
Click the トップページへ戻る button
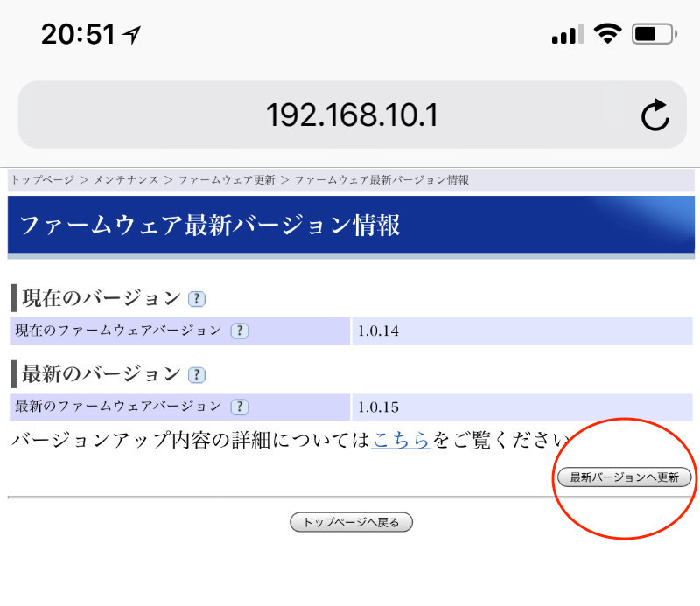point(351,522)
